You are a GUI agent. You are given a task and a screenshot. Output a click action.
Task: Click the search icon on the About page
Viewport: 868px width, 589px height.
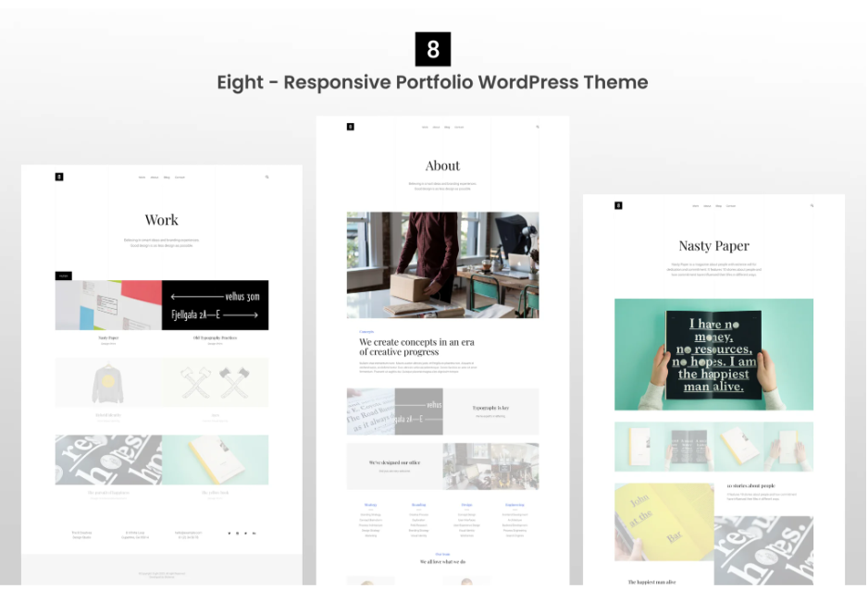click(538, 127)
